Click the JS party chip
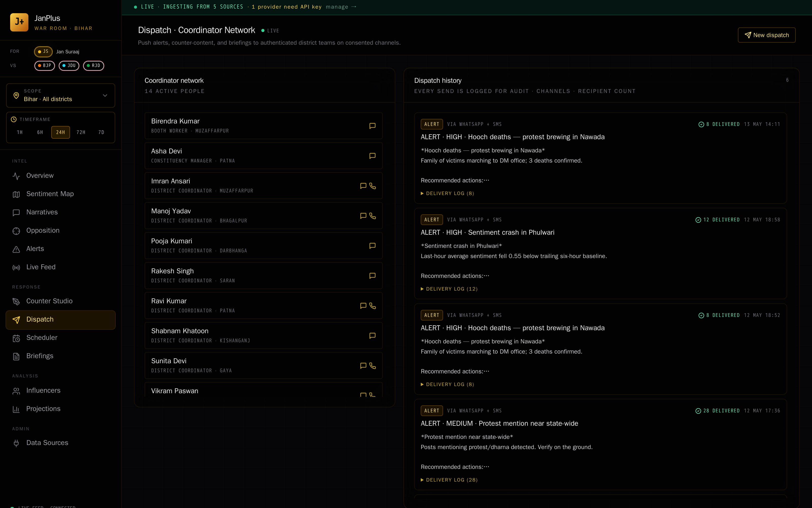The width and height of the screenshot is (812, 508). pyautogui.click(x=43, y=51)
